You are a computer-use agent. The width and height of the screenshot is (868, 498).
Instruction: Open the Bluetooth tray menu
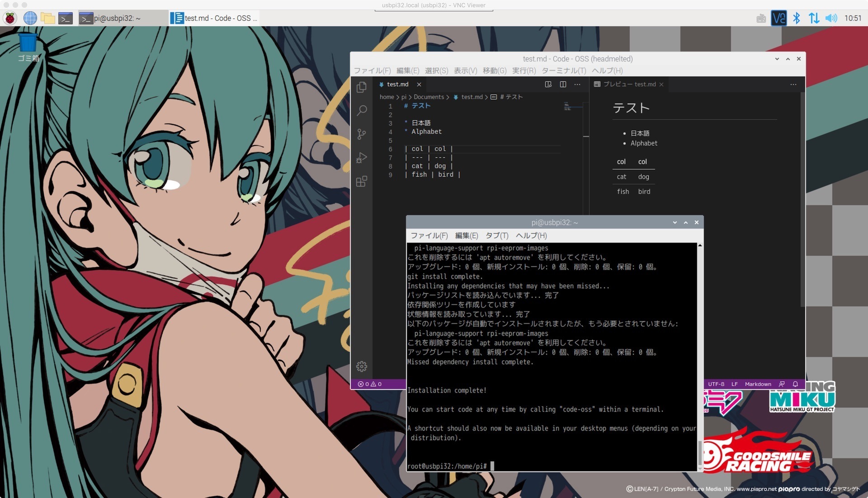797,18
